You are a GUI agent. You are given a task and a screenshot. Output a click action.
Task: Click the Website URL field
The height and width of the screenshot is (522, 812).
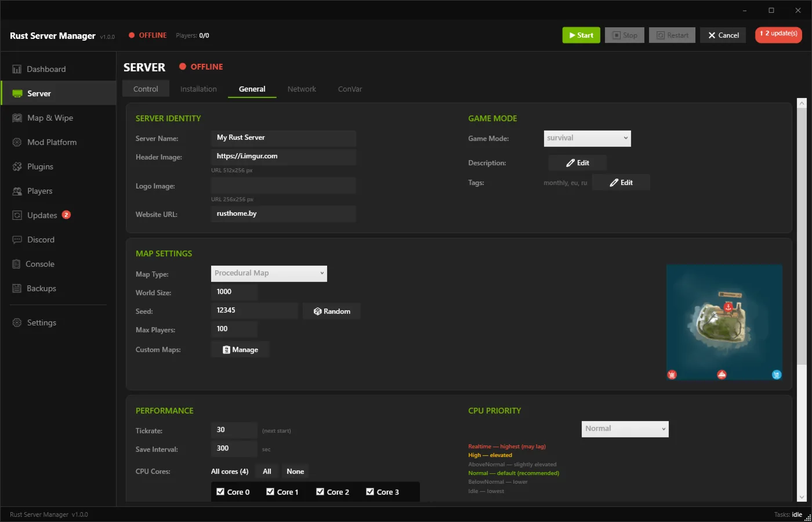click(x=284, y=214)
